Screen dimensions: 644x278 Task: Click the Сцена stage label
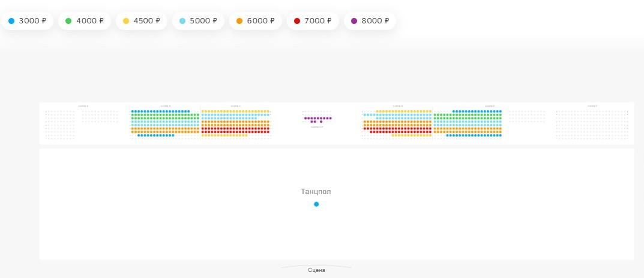316,270
